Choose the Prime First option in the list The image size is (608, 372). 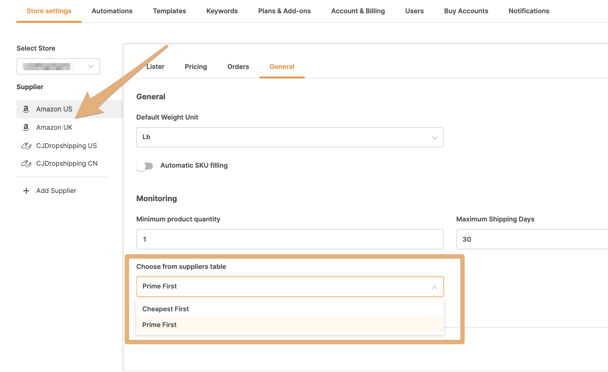click(x=290, y=325)
